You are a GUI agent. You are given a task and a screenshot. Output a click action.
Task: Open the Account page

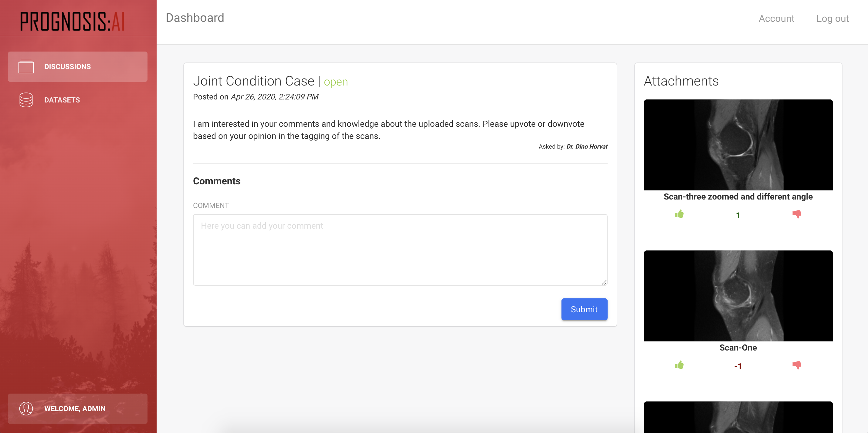click(776, 18)
